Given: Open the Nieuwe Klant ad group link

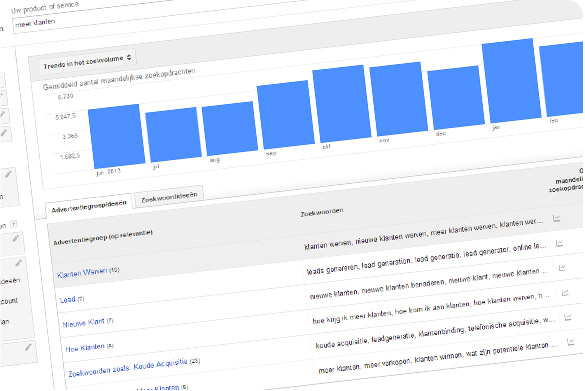Looking at the screenshot, I should [x=84, y=323].
